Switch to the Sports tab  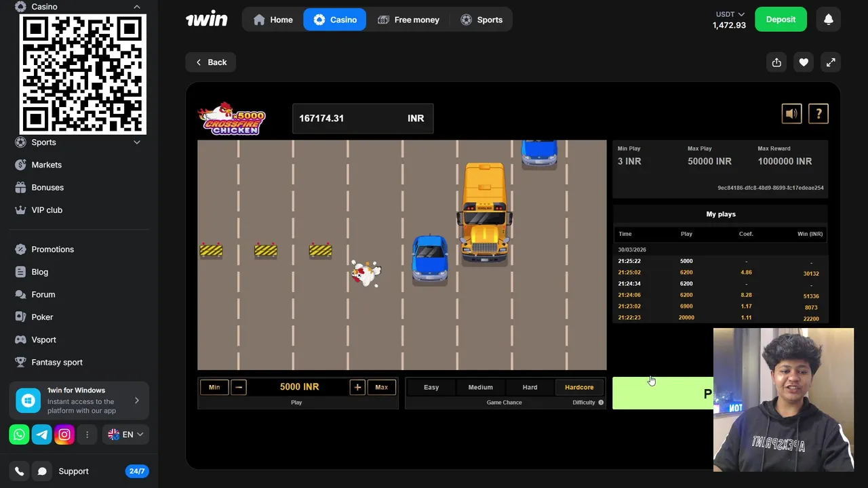(481, 20)
